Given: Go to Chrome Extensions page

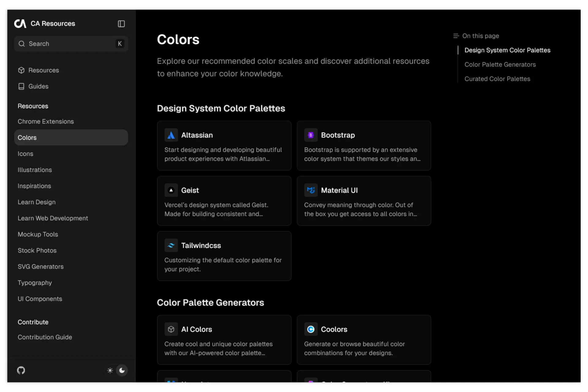Looking at the screenshot, I should point(46,122).
